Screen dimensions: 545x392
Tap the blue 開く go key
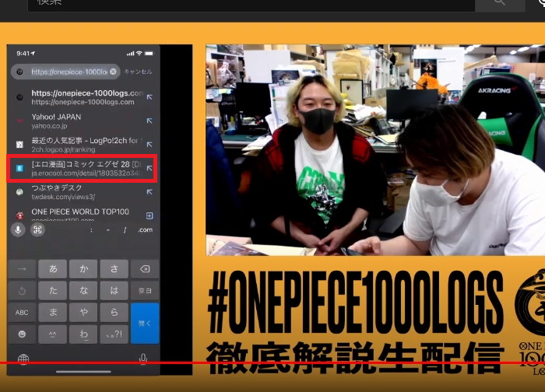145,324
